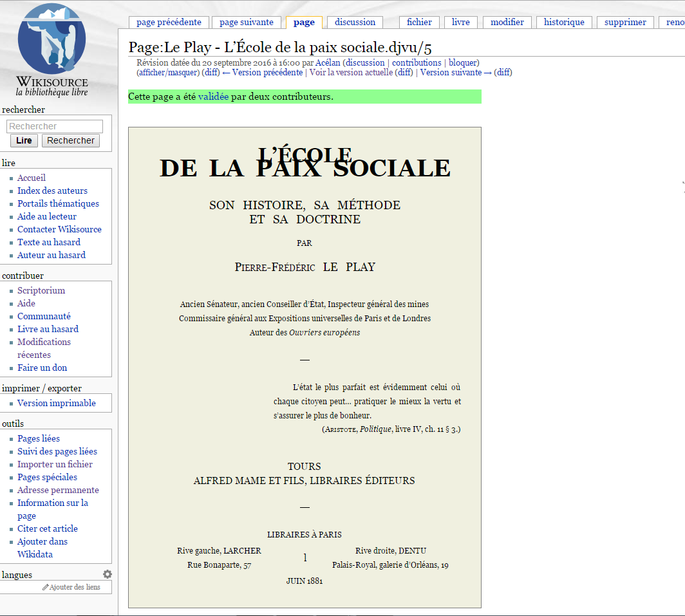Open the Communauté link
Image resolution: width=685 pixels, height=616 pixels.
point(44,316)
